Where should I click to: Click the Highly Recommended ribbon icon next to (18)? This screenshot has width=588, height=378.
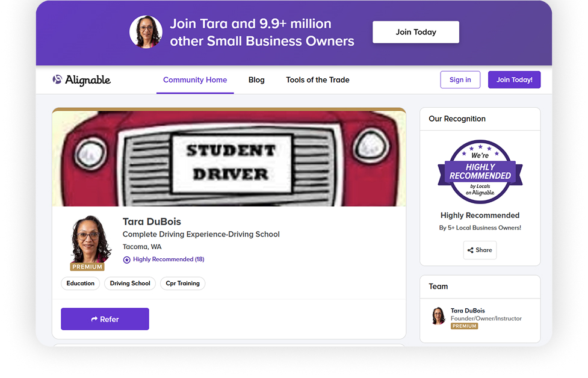pyautogui.click(x=126, y=259)
